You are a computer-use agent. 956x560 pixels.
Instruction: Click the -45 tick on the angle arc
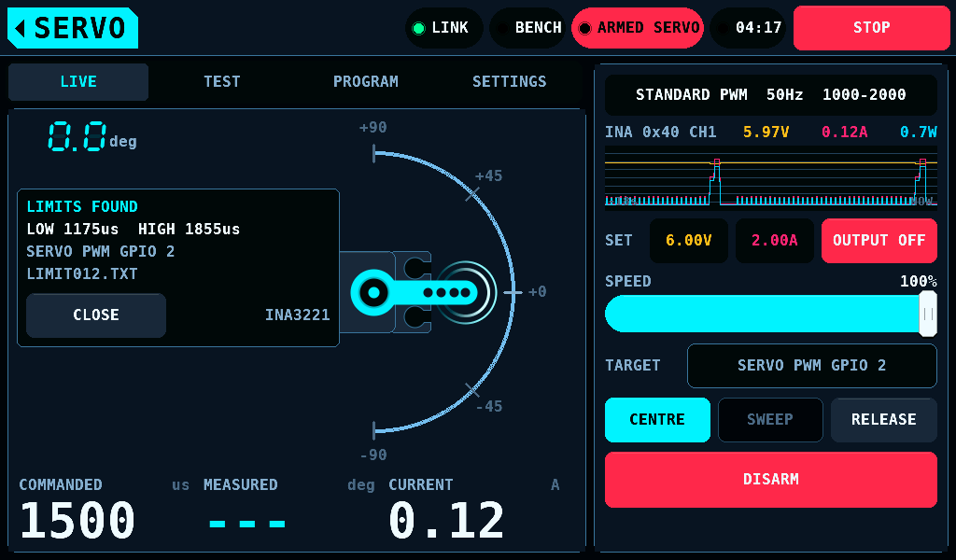point(471,390)
